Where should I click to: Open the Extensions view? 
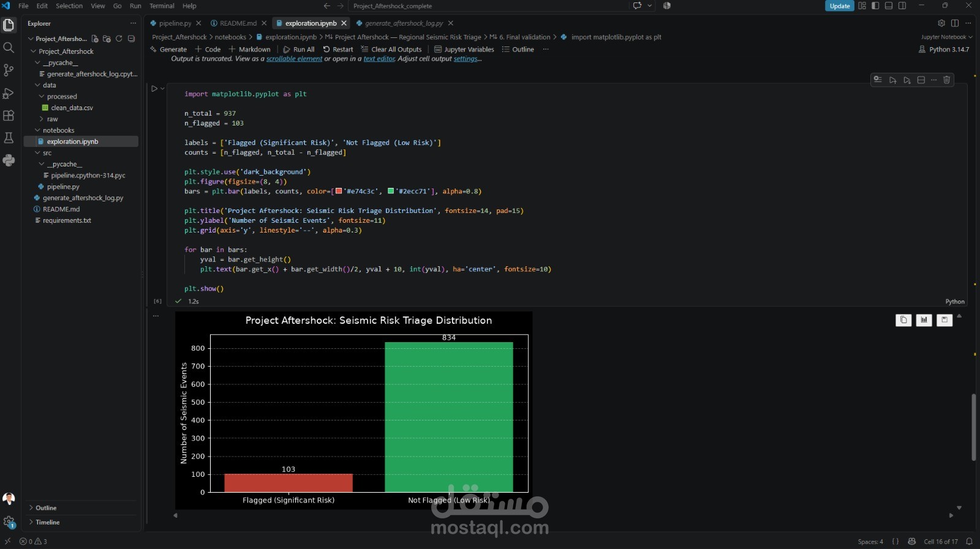click(9, 116)
